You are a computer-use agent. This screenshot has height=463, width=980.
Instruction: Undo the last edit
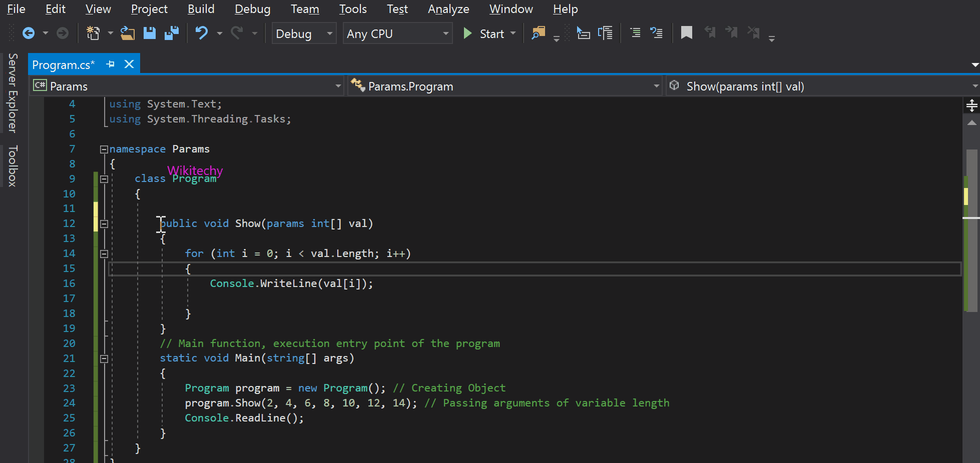(201, 33)
